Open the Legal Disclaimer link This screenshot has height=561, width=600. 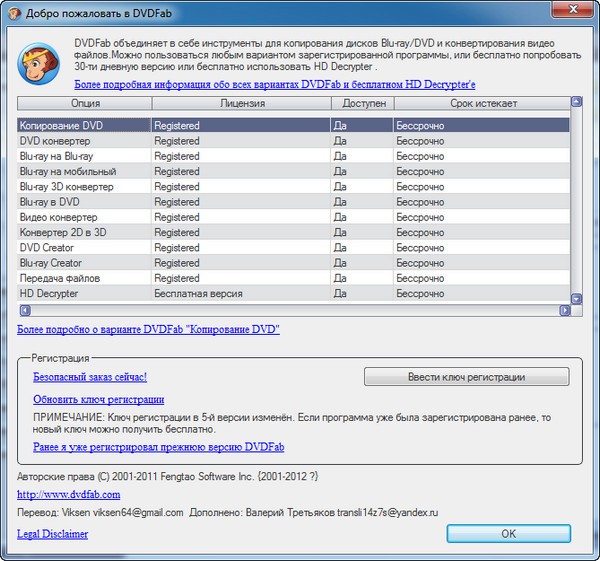[x=52, y=534]
